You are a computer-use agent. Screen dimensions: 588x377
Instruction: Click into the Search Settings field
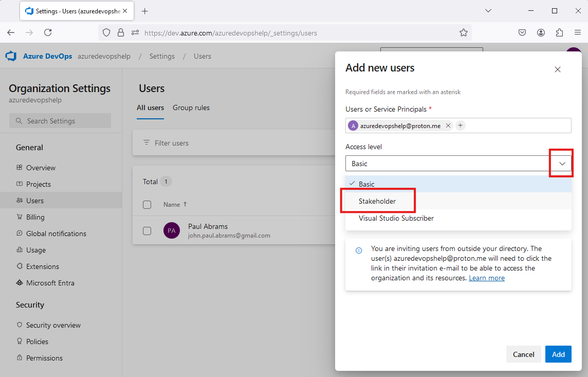pyautogui.click(x=60, y=121)
